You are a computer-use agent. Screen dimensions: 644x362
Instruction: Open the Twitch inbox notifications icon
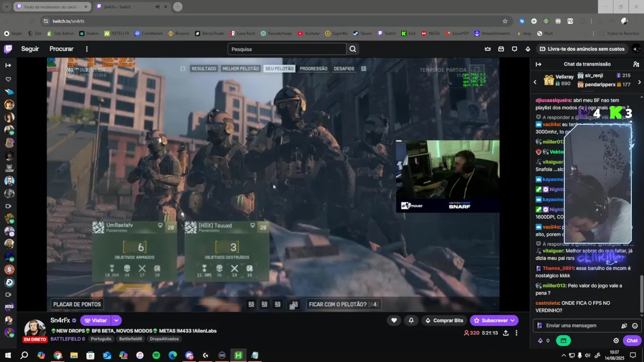pos(501,49)
